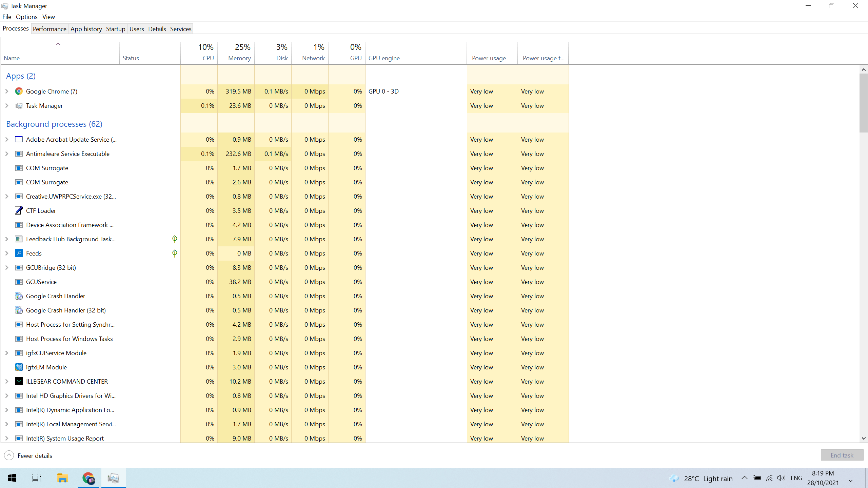The image size is (868, 488).
Task: Click the scroll up arrow of process list
Action: click(864, 69)
